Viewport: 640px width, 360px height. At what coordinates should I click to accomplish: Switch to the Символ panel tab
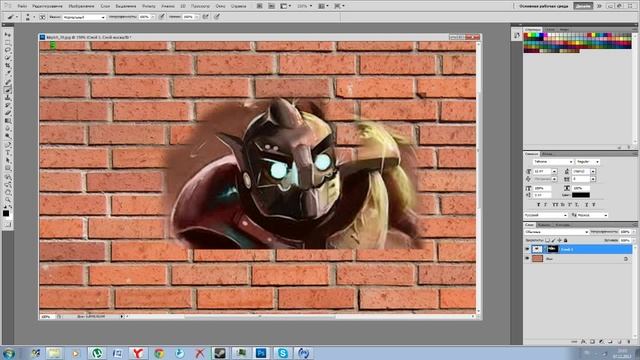531,154
